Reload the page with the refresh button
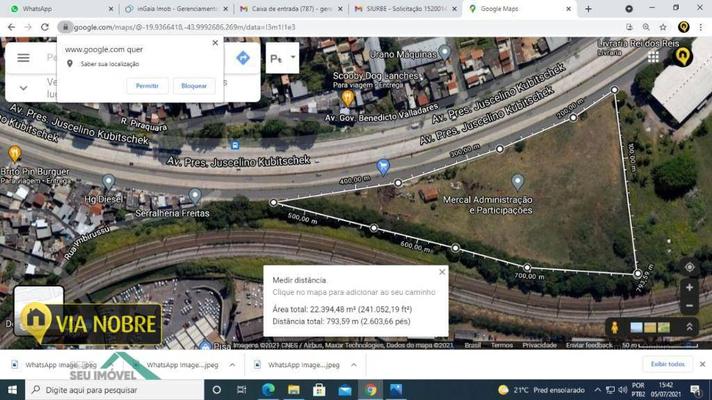The width and height of the screenshot is (712, 400). tap(46, 27)
